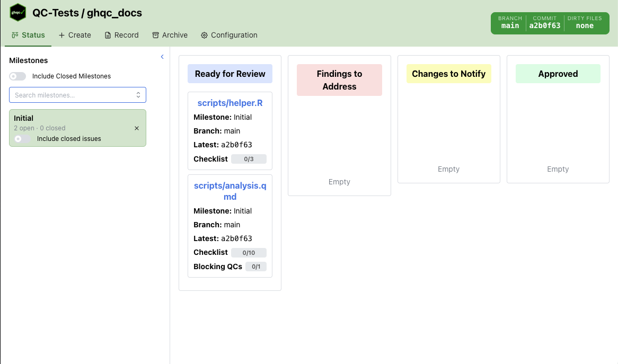Collapse the Milestones sidebar chevron
Viewport: 618px width, 364px height.
point(162,57)
